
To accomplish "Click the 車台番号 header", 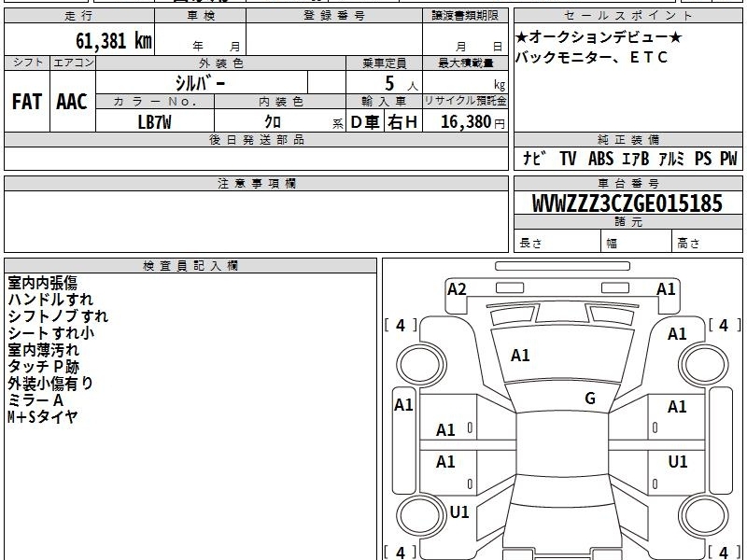I will [x=627, y=183].
